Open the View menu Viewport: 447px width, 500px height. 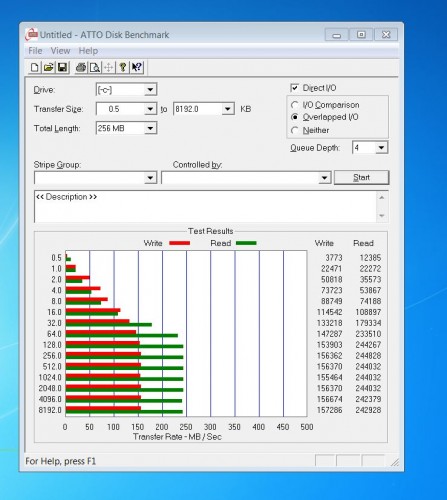pos(60,51)
